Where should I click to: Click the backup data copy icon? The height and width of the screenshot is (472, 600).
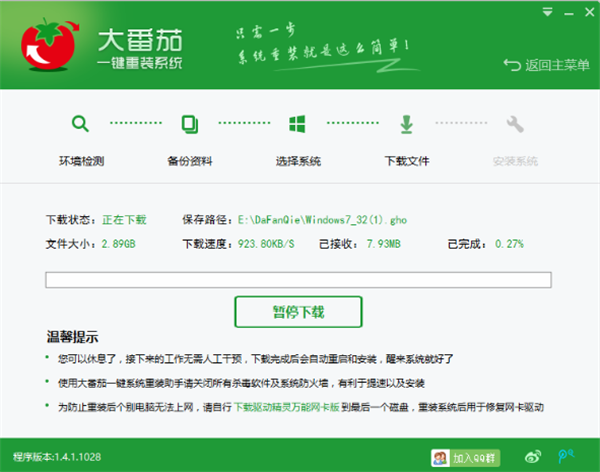coord(189,124)
